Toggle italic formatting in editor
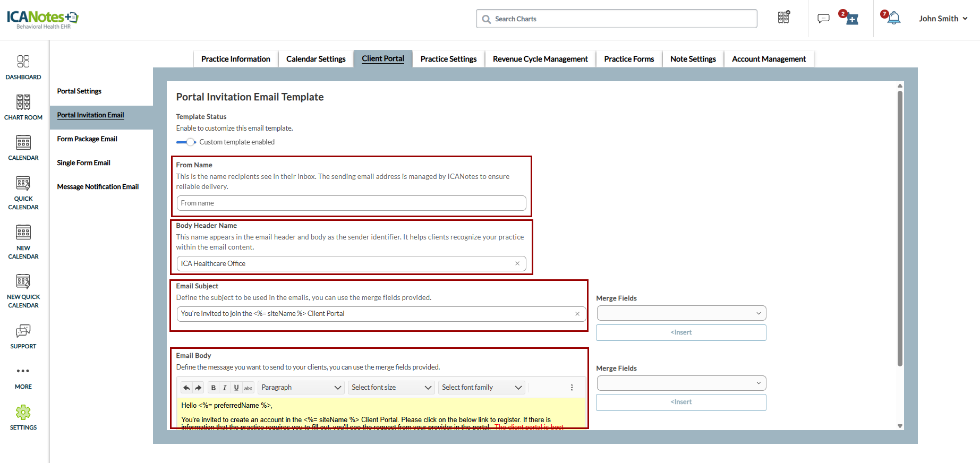 pyautogui.click(x=225, y=388)
